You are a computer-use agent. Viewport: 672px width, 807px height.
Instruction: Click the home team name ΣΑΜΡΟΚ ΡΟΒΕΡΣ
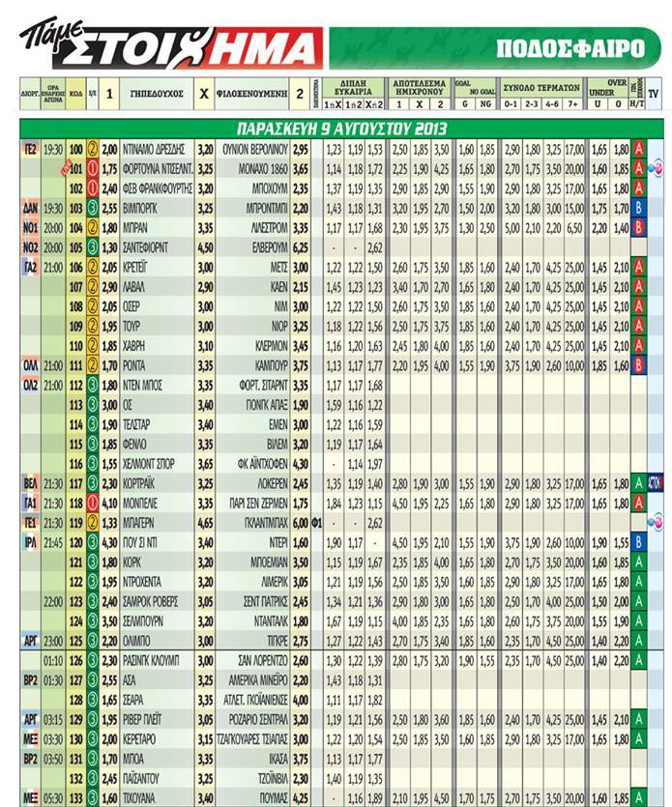(x=151, y=601)
